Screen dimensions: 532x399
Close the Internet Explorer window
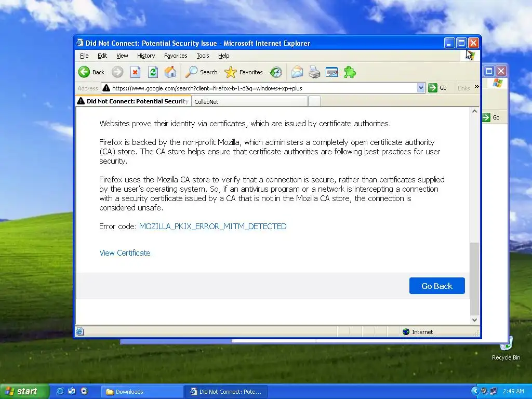pyautogui.click(x=473, y=43)
